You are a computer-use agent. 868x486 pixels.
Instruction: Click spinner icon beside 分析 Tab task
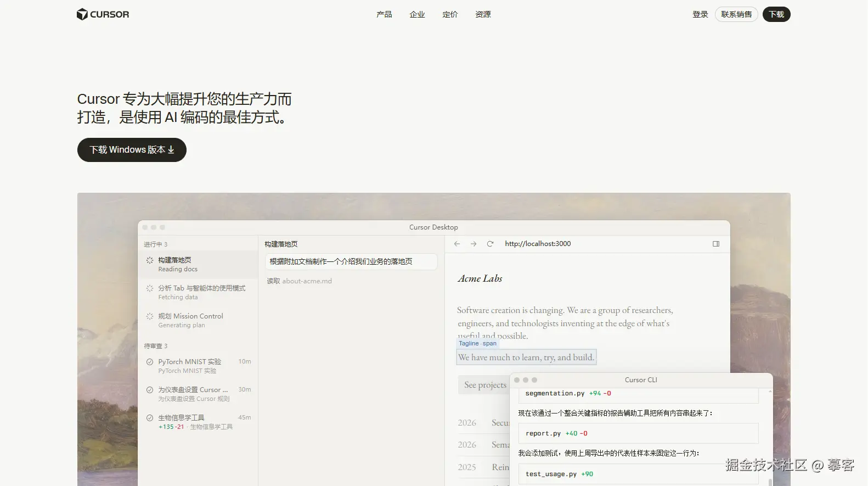(x=150, y=288)
